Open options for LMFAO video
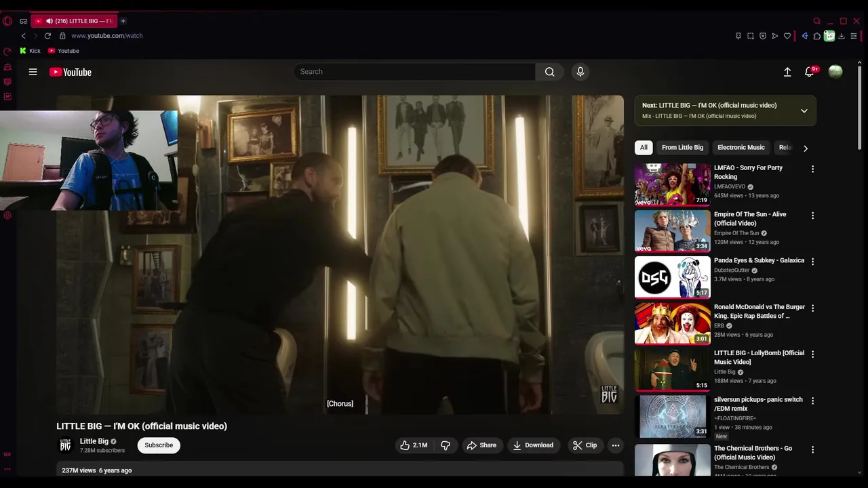 pyautogui.click(x=812, y=169)
